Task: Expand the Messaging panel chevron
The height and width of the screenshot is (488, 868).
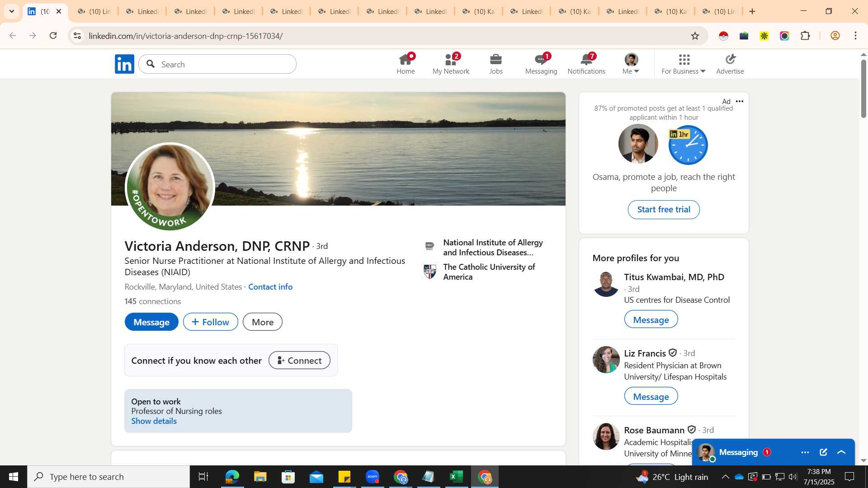Action: pyautogui.click(x=841, y=452)
